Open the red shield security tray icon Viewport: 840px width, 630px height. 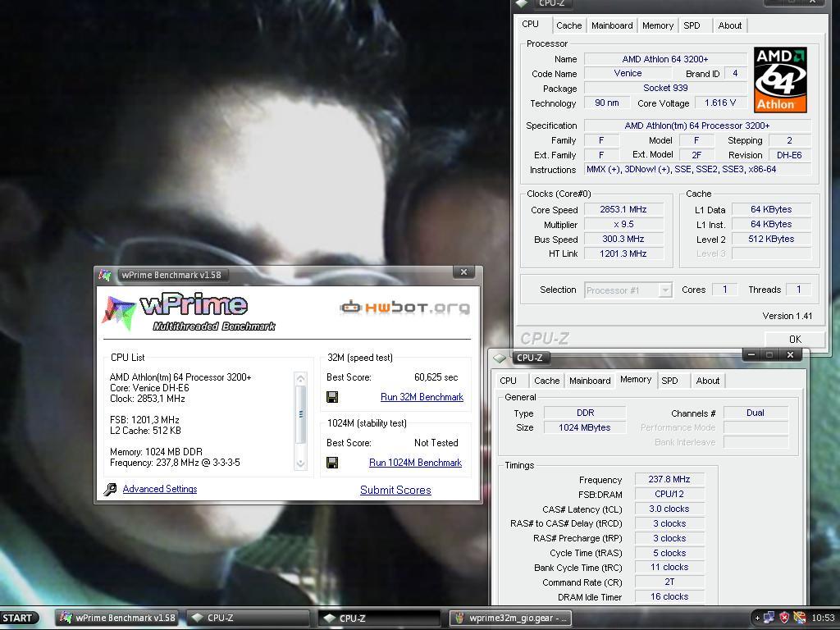pyautogui.click(x=784, y=618)
